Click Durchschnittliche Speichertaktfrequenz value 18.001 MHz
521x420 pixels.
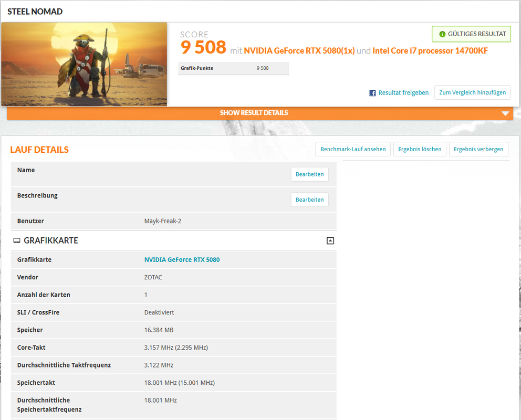tap(161, 401)
